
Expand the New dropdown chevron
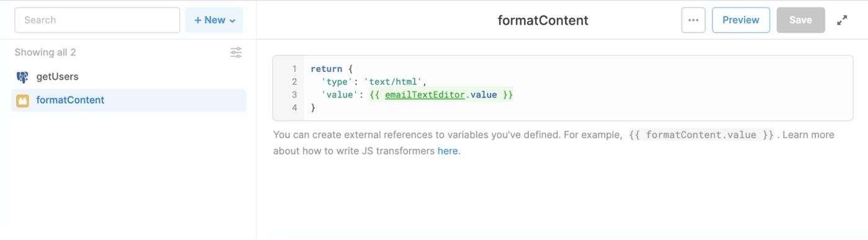[232, 20]
